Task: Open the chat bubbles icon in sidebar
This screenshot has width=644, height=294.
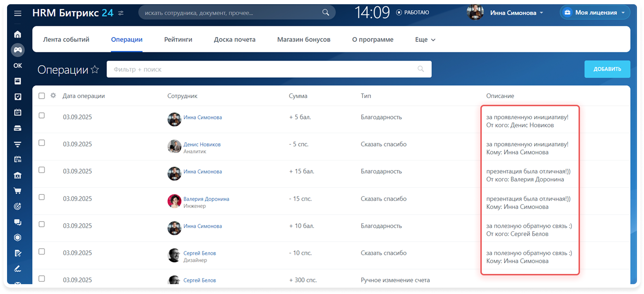Action: click(18, 222)
